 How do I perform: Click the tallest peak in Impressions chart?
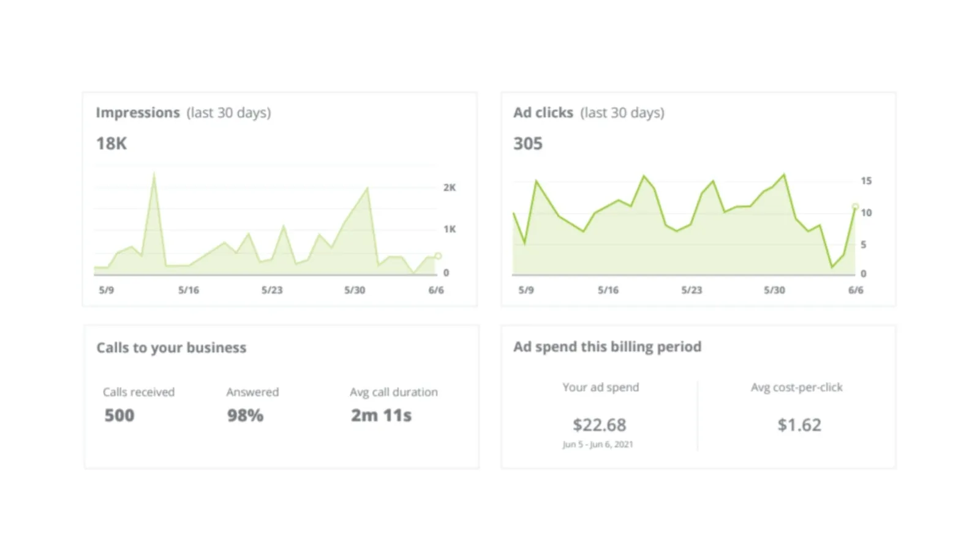pyautogui.click(x=154, y=174)
